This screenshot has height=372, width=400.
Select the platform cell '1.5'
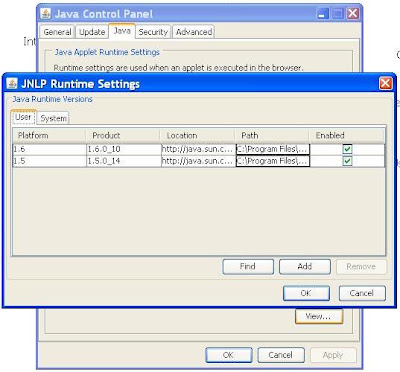point(49,161)
